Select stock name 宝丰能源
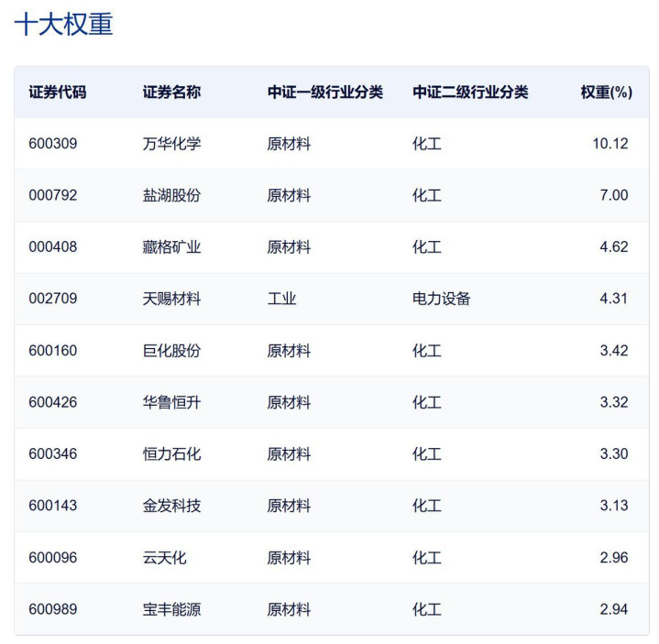This screenshot has width=659, height=644. (x=171, y=609)
